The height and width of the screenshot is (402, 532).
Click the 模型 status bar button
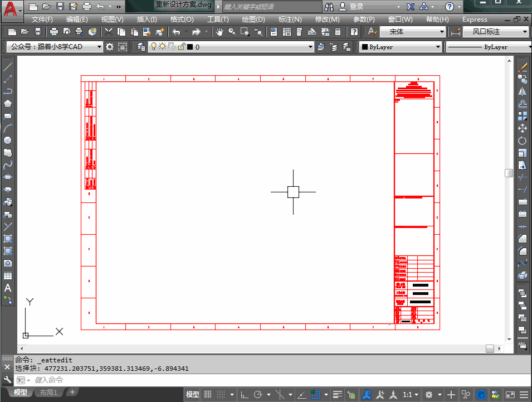pos(192,395)
